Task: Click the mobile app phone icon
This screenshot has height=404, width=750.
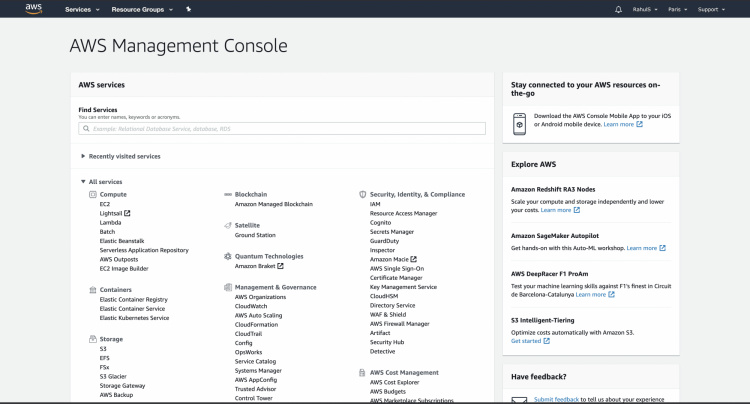Action: coord(520,123)
